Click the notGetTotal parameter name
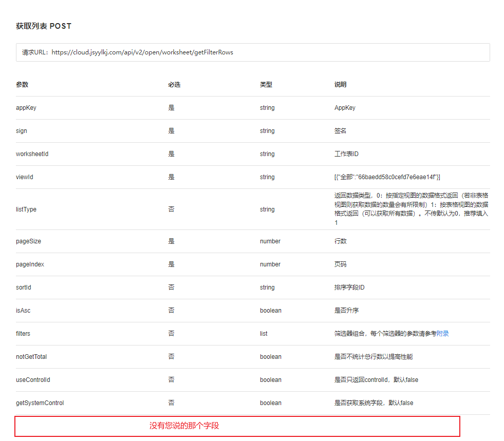Viewport: 504px width, 441px height. 31,357
